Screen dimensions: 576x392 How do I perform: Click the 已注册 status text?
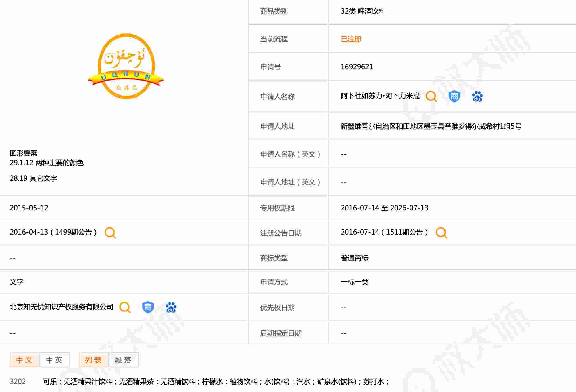(x=351, y=39)
